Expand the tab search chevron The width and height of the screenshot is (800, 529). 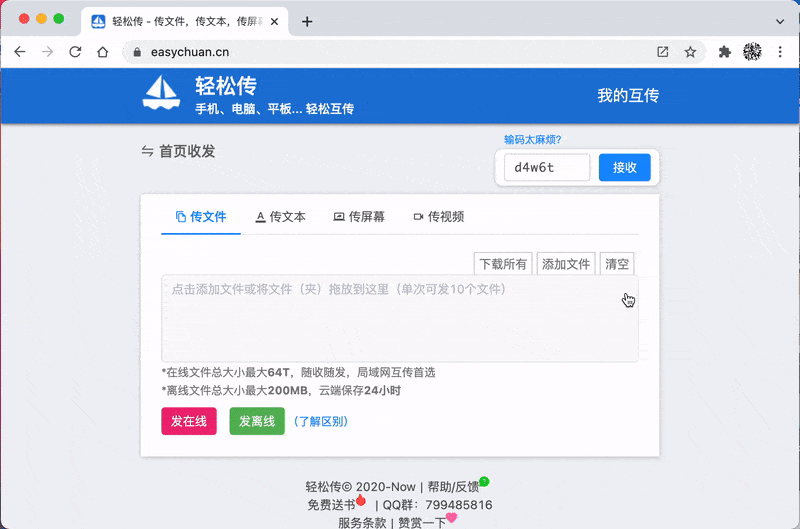(x=780, y=21)
